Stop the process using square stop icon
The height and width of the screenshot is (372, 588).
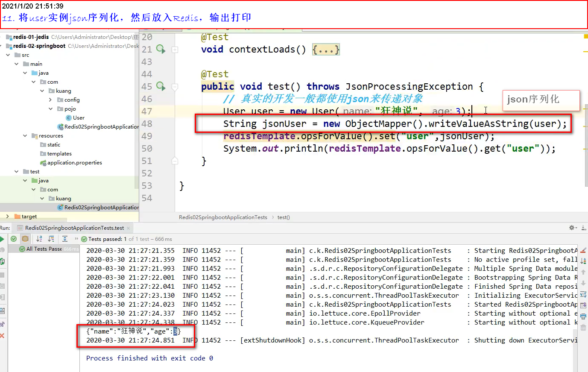click(2, 275)
